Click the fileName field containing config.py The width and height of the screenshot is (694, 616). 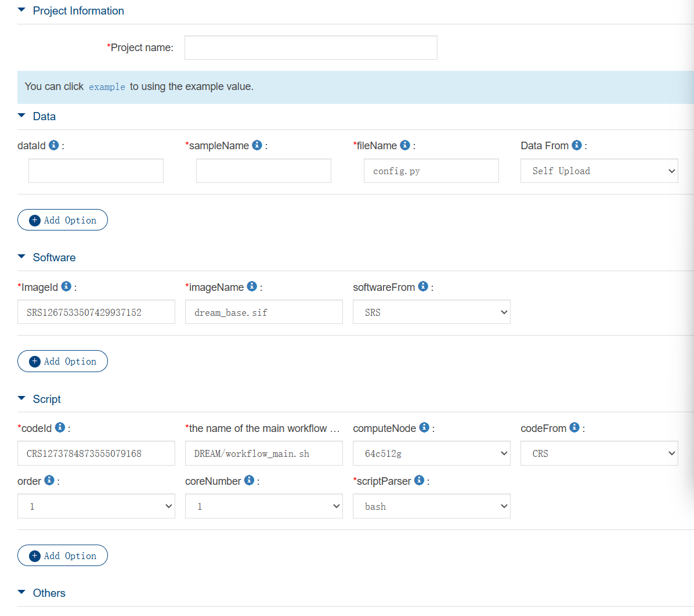click(x=432, y=171)
